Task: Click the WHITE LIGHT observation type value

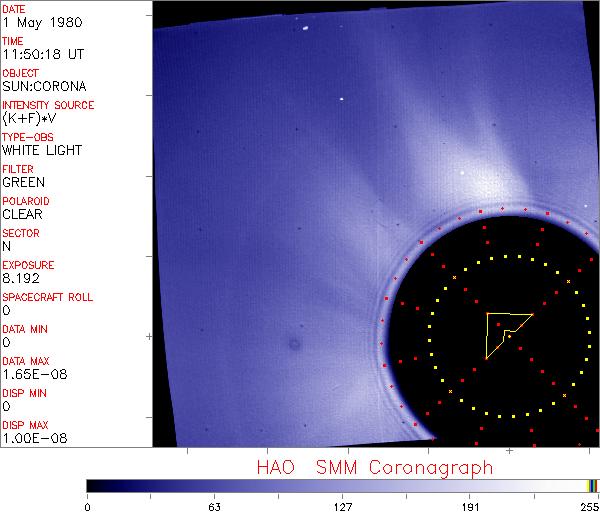Action: tap(41, 151)
